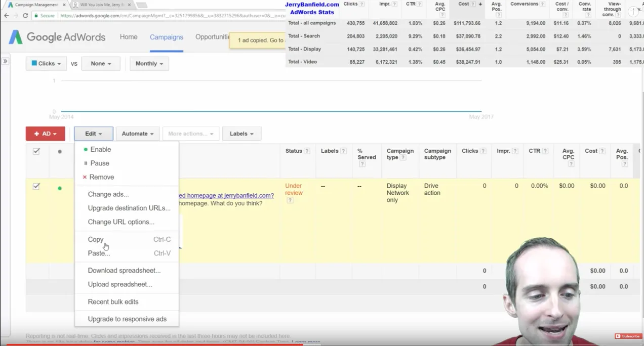Viewport: 644px width, 346px height.
Task: Expand the Monthly interval dropdown
Action: click(149, 64)
